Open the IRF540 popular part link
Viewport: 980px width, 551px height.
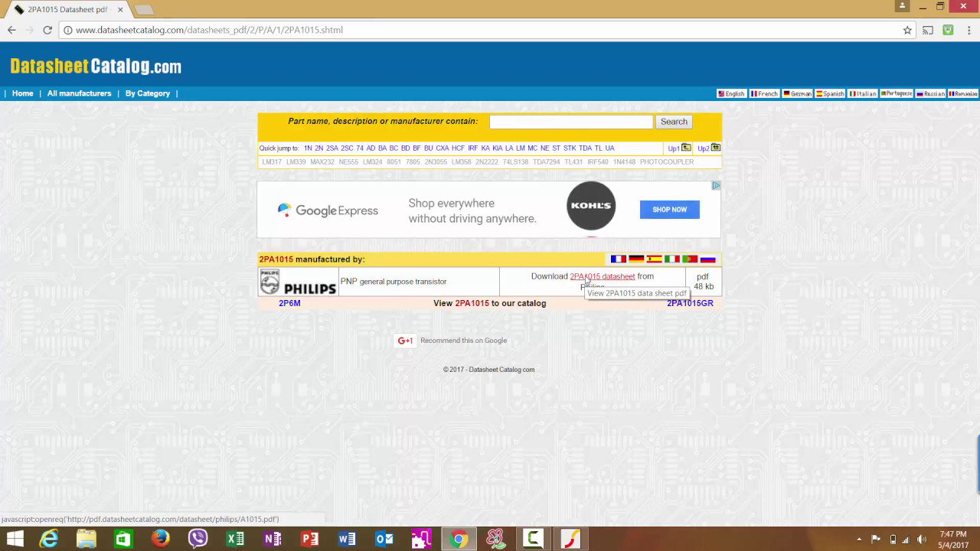[x=598, y=162]
